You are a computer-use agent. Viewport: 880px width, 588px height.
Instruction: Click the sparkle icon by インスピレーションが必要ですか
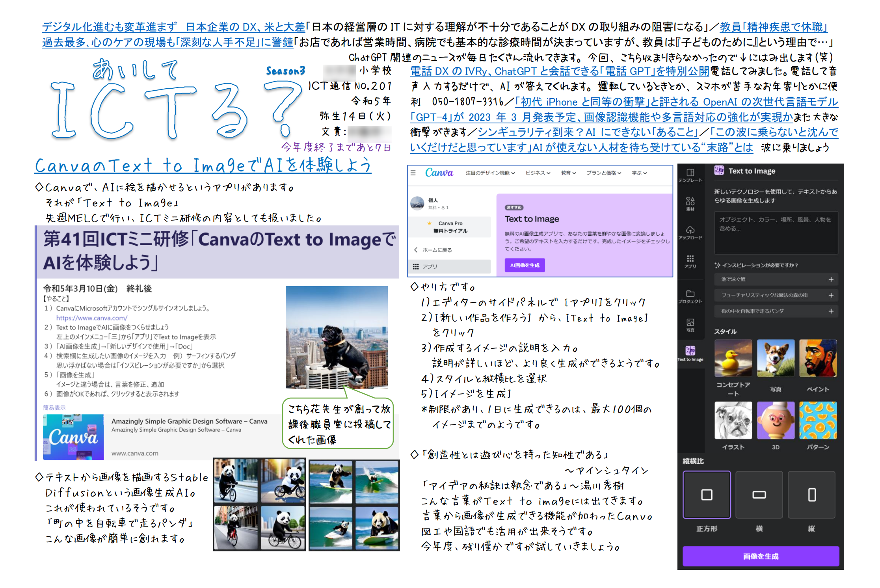717,265
